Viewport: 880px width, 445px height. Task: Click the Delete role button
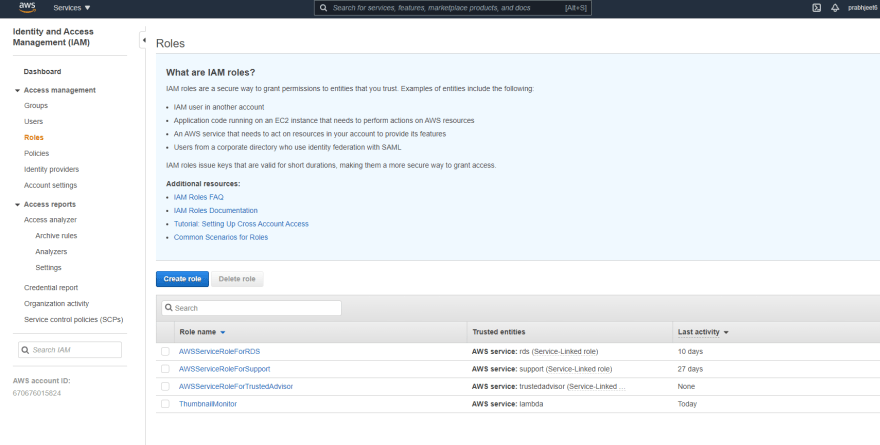pyautogui.click(x=237, y=279)
